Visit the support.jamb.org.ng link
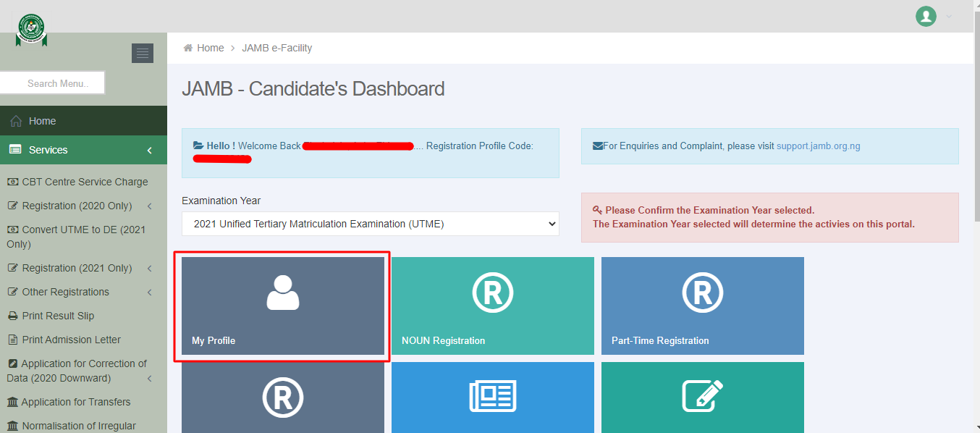The height and width of the screenshot is (433, 980). tap(818, 146)
